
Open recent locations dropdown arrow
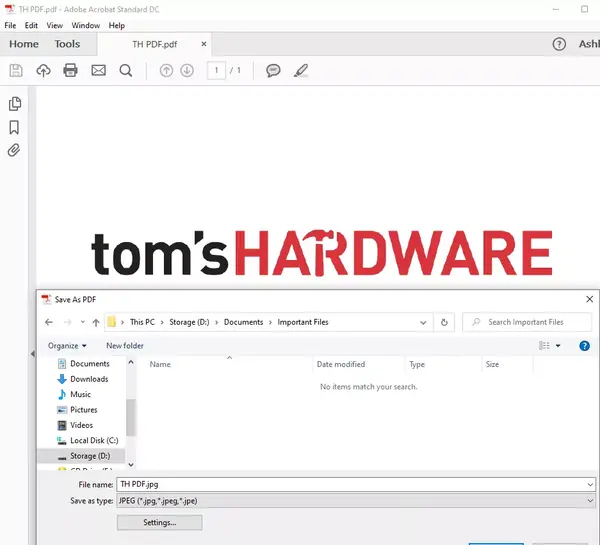(83, 322)
